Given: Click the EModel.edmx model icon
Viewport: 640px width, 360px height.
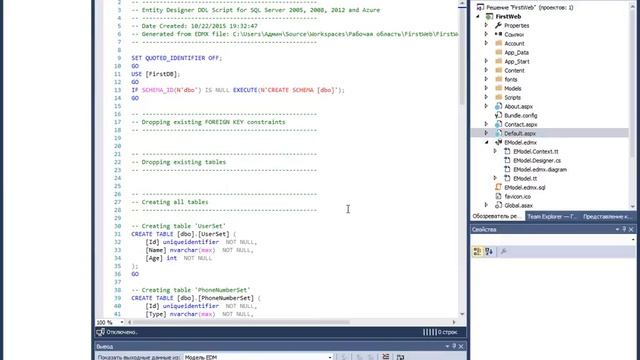Looking at the screenshot, I should click(498, 142).
